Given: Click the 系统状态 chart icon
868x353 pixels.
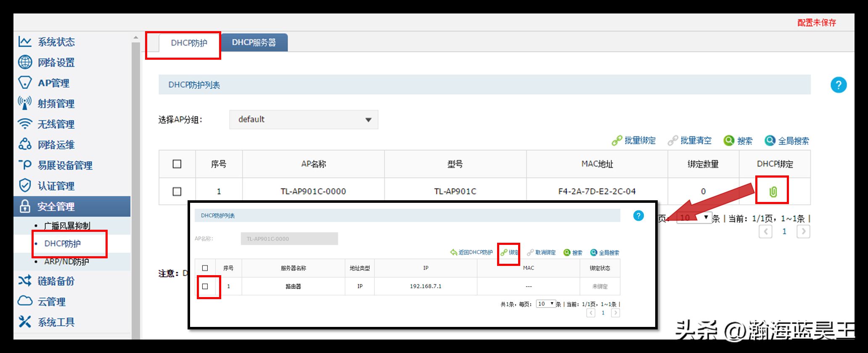Looking at the screenshot, I should [x=25, y=41].
